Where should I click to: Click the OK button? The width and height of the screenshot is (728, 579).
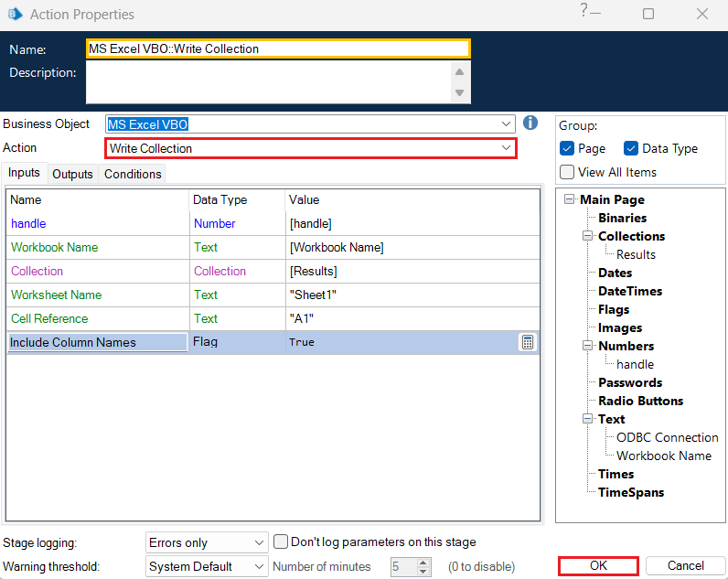coord(598,566)
